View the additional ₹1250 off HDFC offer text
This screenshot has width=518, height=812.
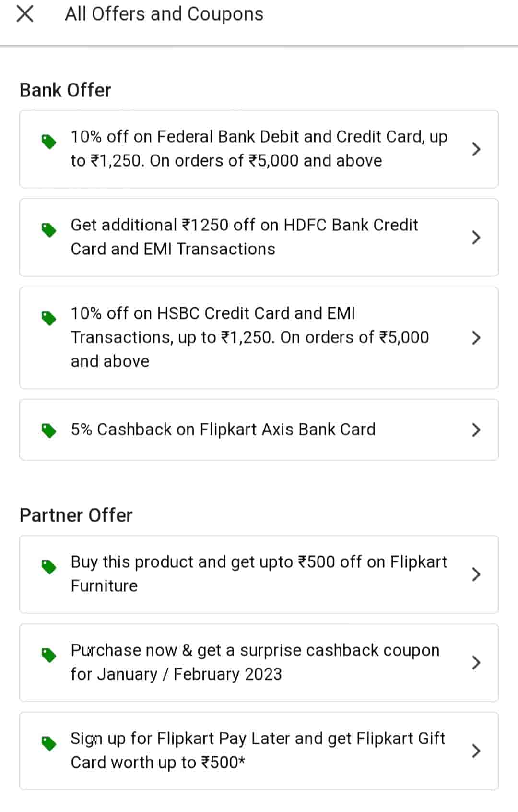tap(245, 237)
